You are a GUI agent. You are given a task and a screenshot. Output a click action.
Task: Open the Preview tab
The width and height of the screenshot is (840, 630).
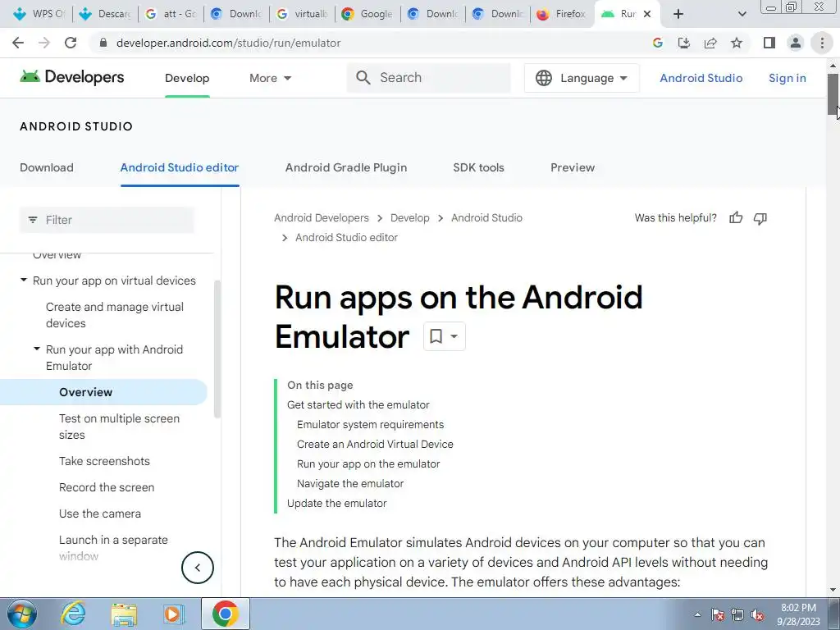[x=573, y=167]
